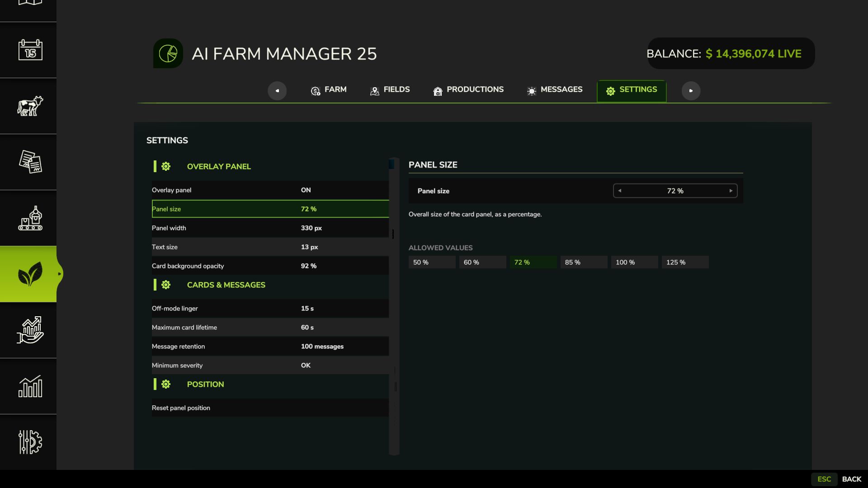
Task: Choose the 85 % allowed value
Action: pyautogui.click(x=584, y=262)
